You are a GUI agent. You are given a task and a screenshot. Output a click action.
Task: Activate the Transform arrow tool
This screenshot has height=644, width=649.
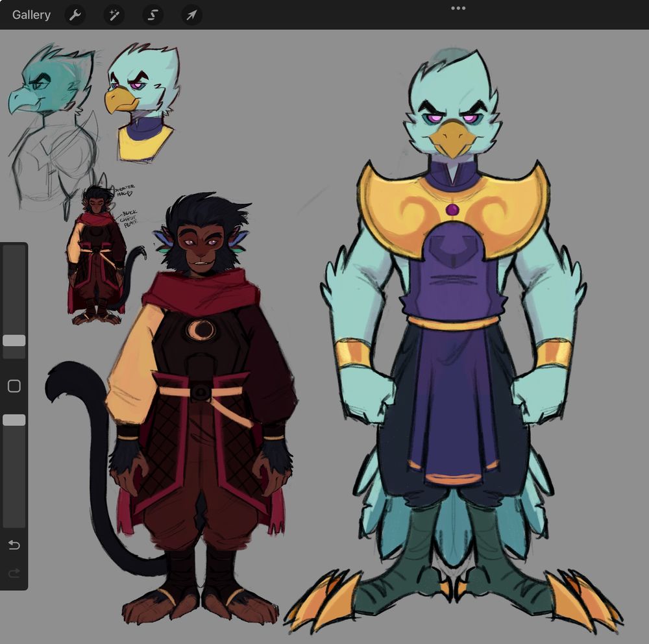(191, 16)
